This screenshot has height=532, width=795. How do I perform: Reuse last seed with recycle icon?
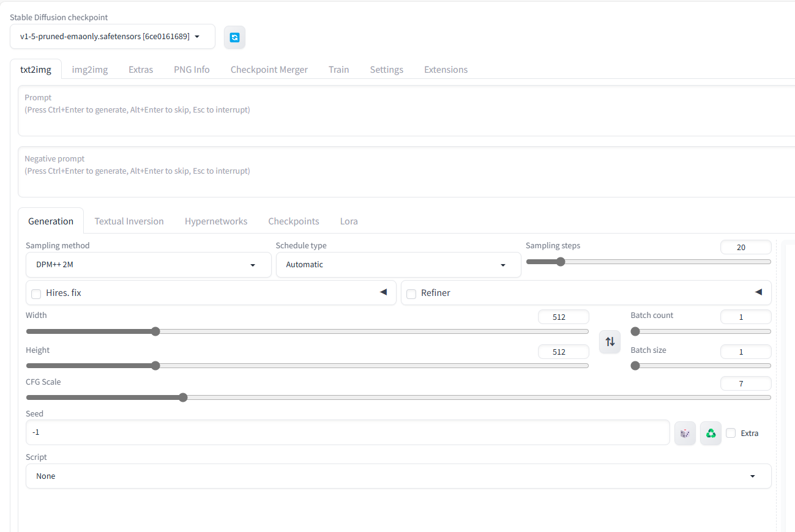tap(711, 433)
